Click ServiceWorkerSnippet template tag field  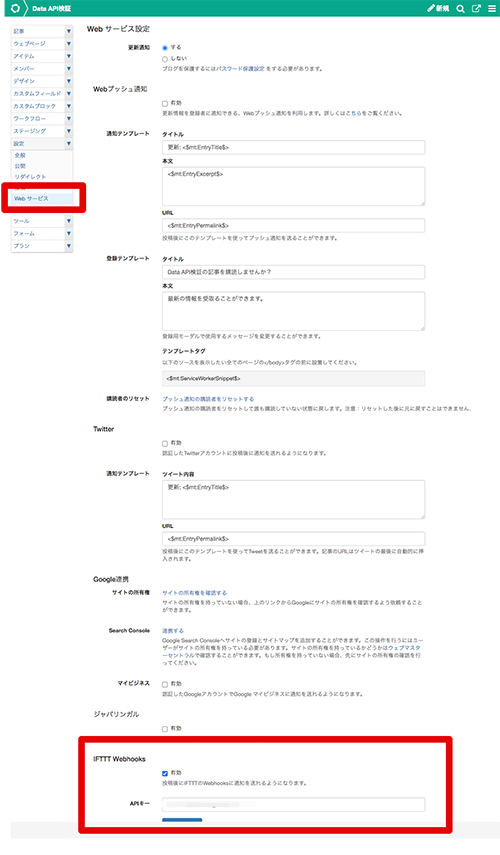coord(293,378)
